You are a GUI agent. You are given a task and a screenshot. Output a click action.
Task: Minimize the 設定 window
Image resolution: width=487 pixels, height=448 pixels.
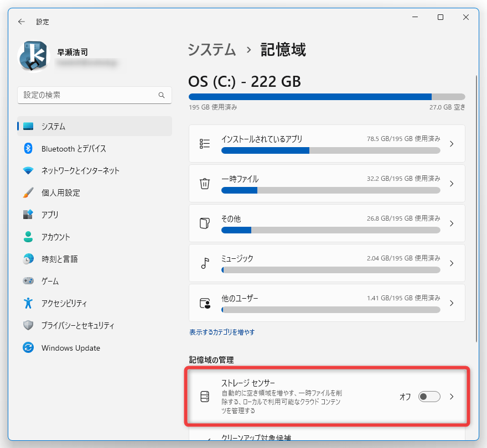point(415,17)
